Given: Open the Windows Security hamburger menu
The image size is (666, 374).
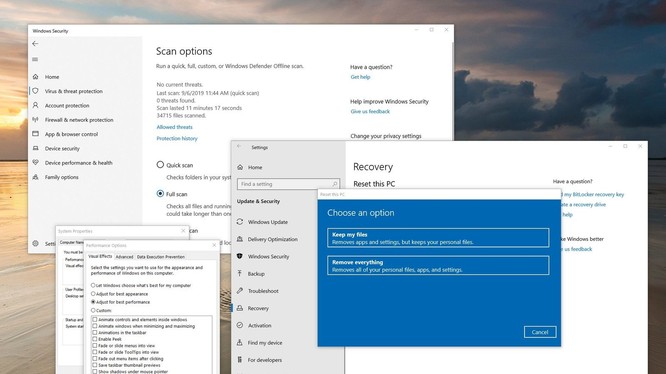Looking at the screenshot, I should [35, 59].
